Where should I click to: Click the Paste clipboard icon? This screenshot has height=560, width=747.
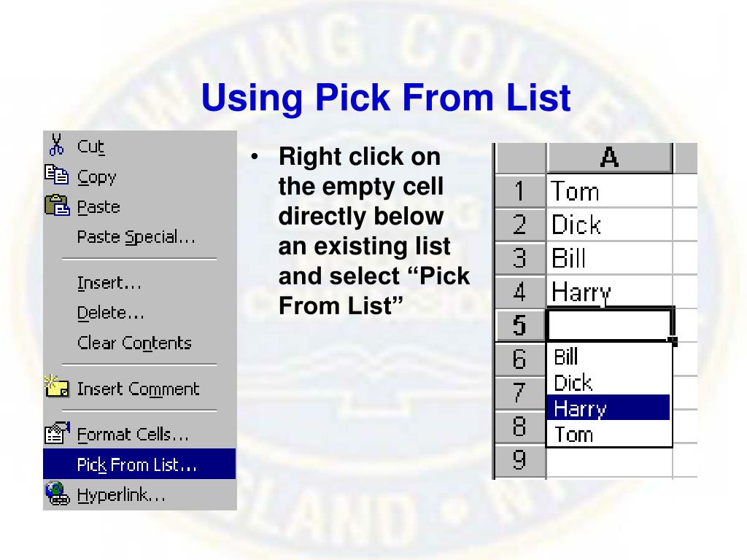tap(57, 205)
